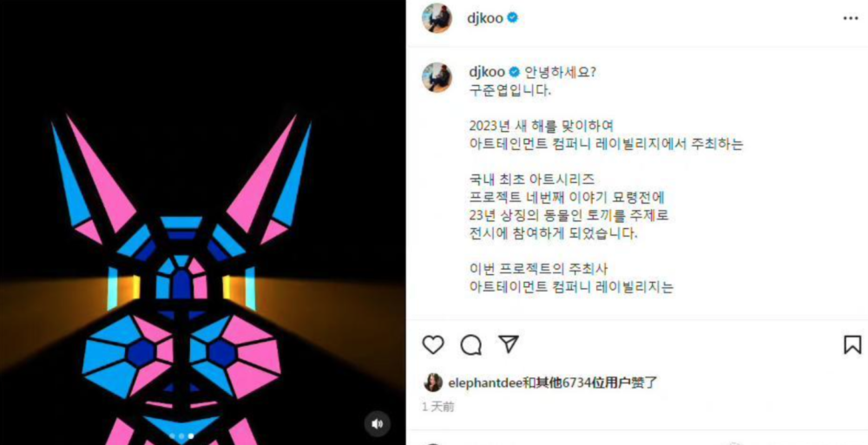Open comments via speech bubble icon

(x=470, y=345)
